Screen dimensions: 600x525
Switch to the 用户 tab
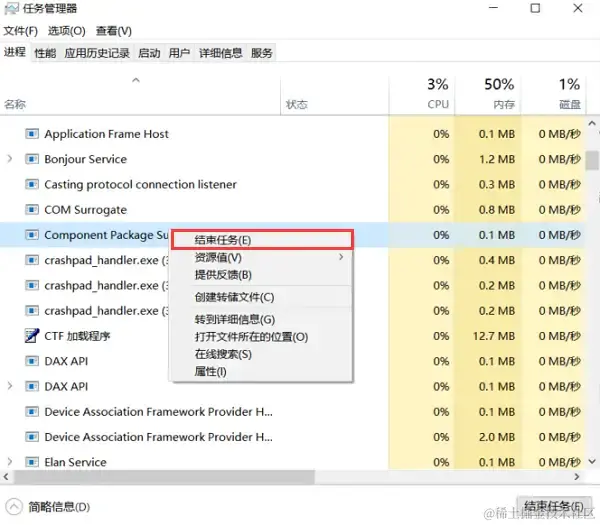(x=179, y=53)
